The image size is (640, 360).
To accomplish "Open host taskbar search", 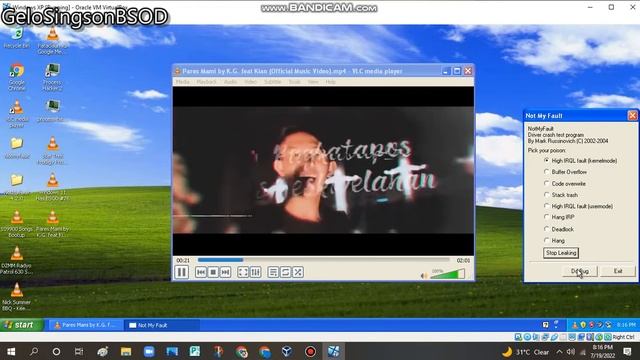I will point(34,351).
